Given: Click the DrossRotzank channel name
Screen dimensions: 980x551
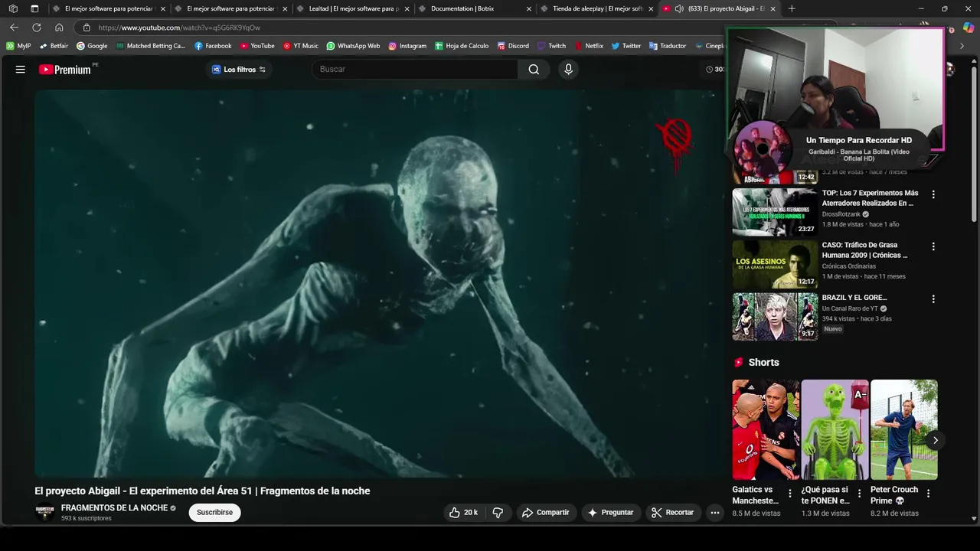Looking at the screenshot, I should point(841,214).
